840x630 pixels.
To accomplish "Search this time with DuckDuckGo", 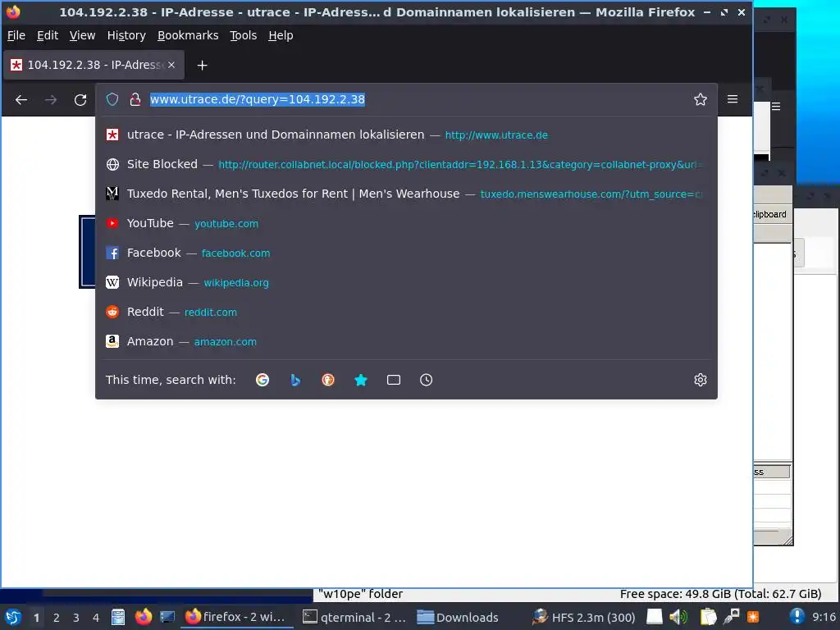I will click(328, 380).
